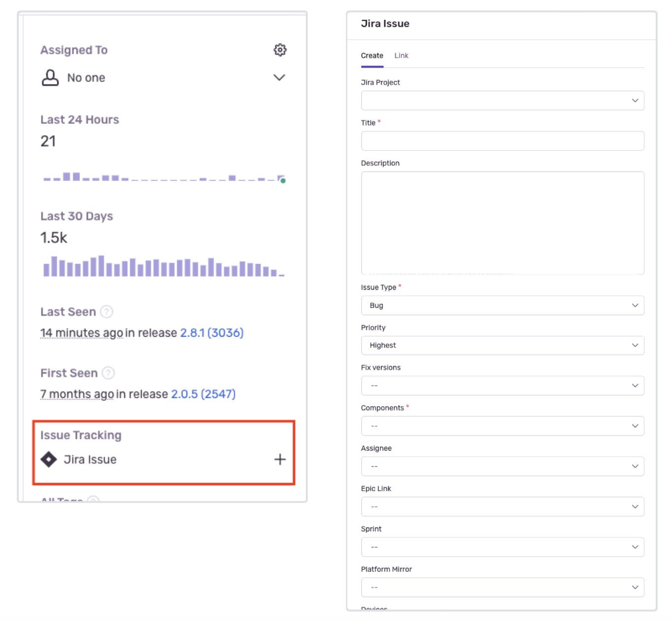
Task: Open release 2.0.5 (2547) link
Action: pos(203,394)
